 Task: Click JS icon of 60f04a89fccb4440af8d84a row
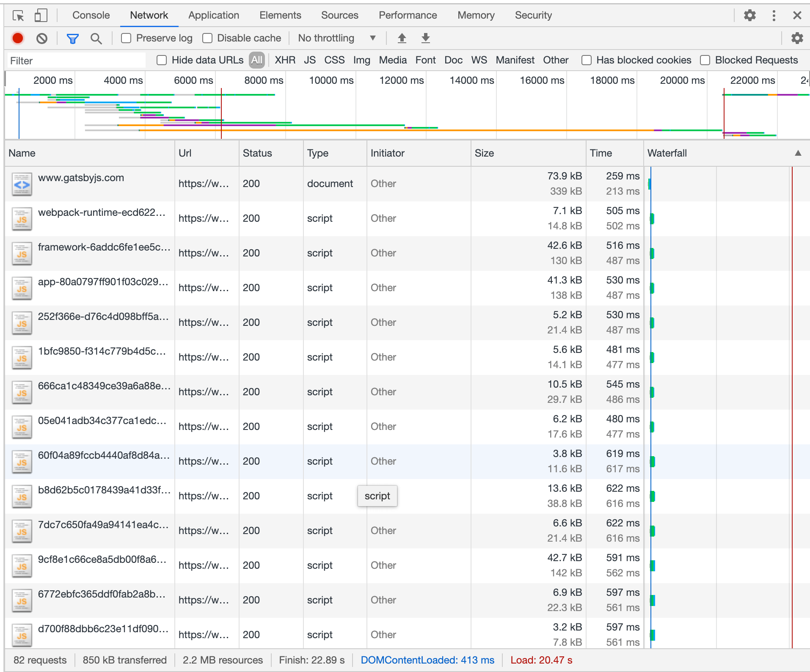(x=22, y=462)
